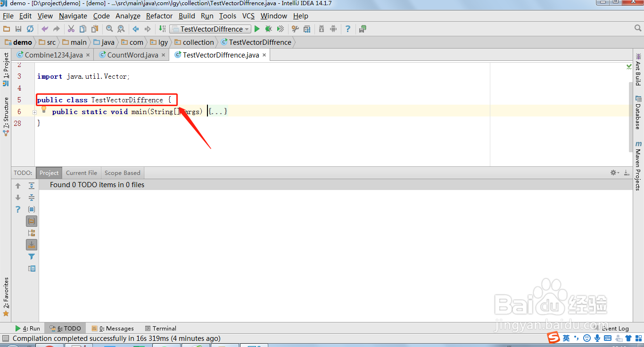Switch to the Combine1234.java editor tab
Image resolution: width=644 pixels, height=347 pixels.
coord(53,55)
